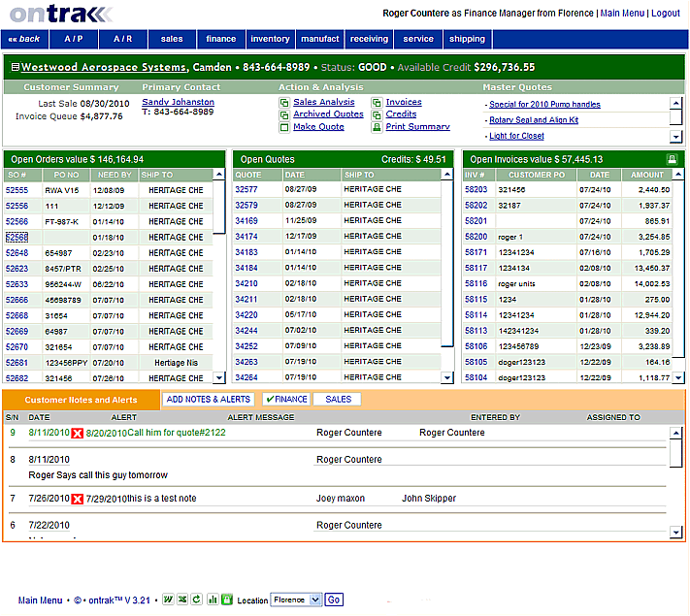Switch to the finance tab
This screenshot has width=690, height=616.
pyautogui.click(x=221, y=39)
